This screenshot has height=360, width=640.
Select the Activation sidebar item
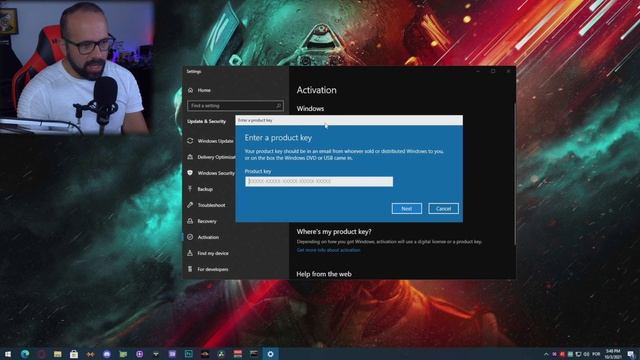coord(203,237)
